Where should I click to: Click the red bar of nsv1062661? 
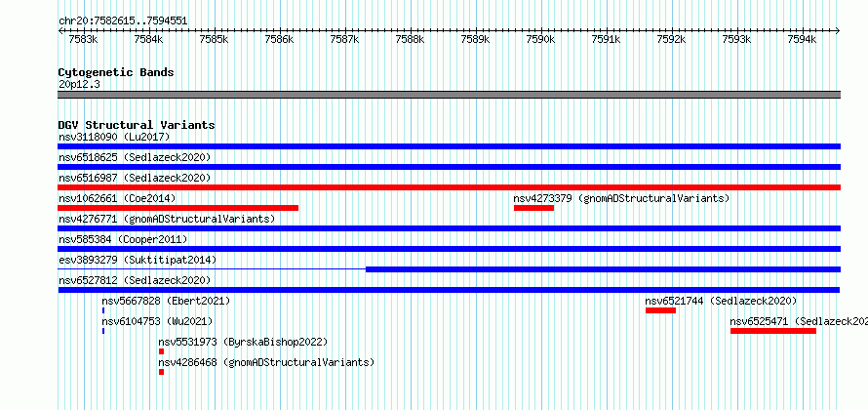(178, 208)
